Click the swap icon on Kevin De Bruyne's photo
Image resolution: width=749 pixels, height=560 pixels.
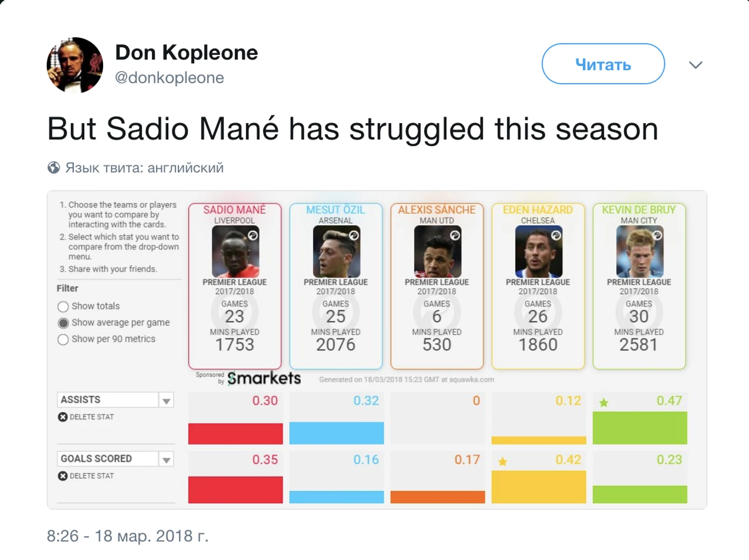point(657,235)
